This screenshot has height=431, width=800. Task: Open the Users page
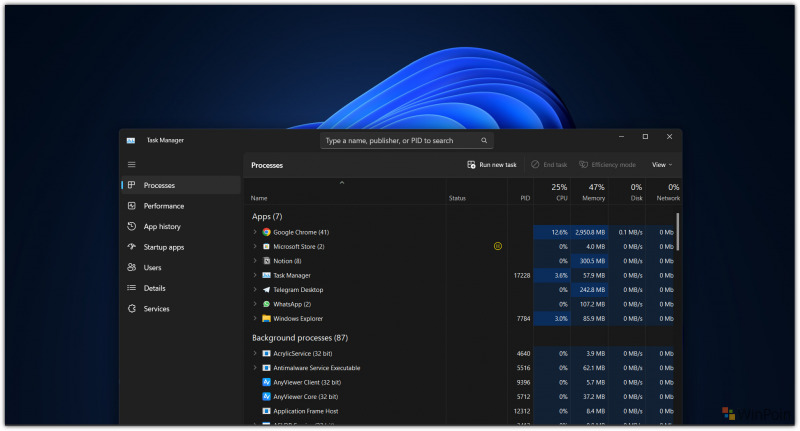point(181,267)
